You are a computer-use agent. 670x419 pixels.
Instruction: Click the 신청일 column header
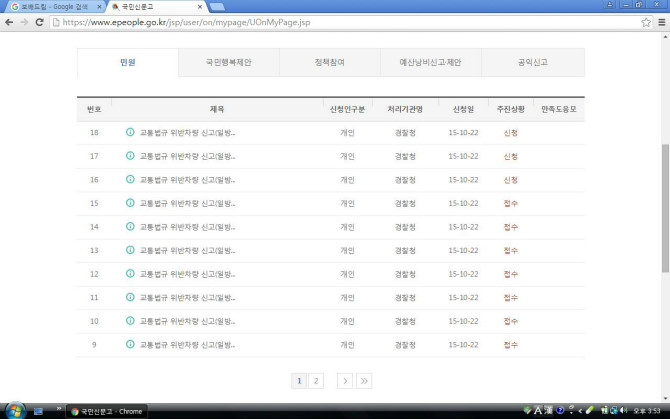pos(463,109)
